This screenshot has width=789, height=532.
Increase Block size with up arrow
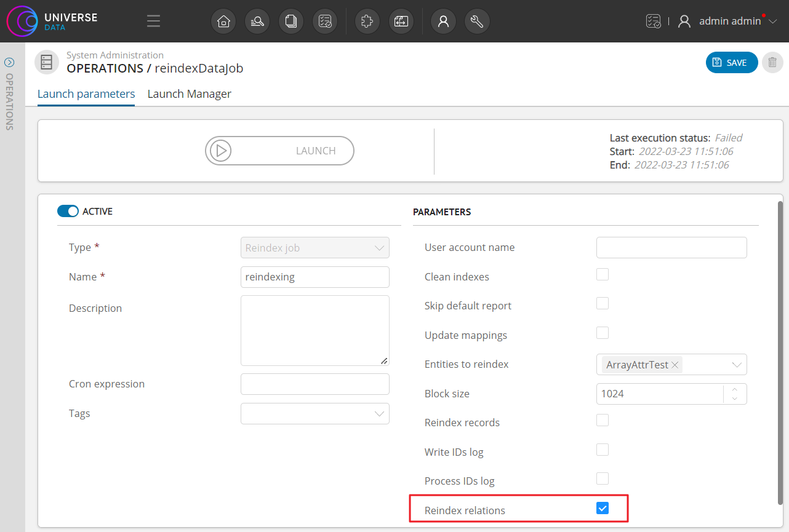click(735, 389)
